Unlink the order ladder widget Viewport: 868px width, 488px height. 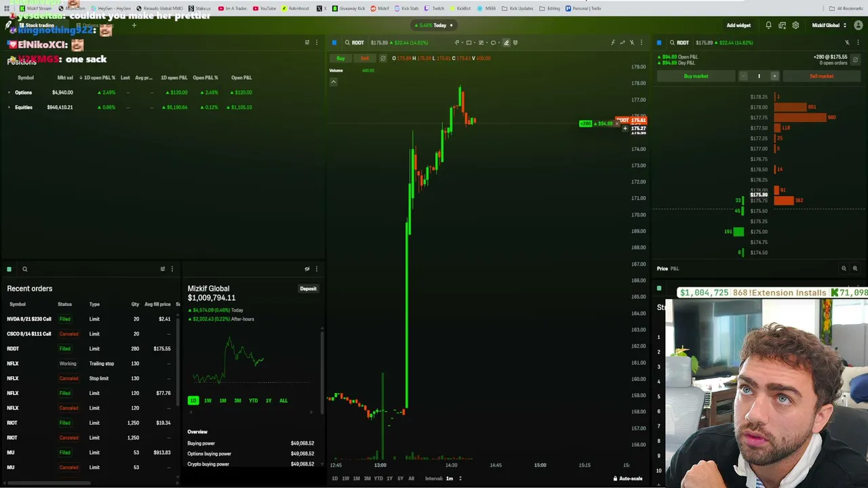(847, 43)
